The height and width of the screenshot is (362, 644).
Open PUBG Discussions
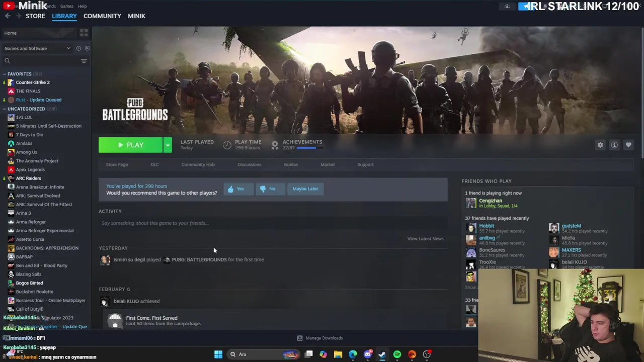click(249, 164)
